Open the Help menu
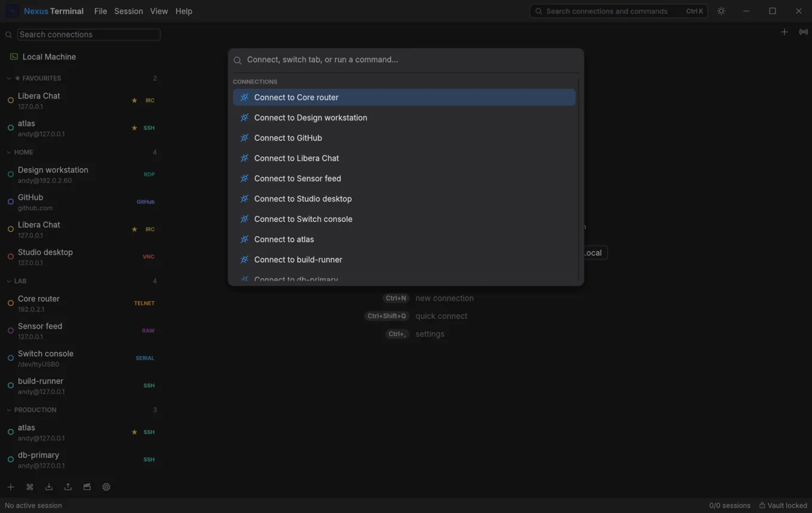 (x=184, y=11)
